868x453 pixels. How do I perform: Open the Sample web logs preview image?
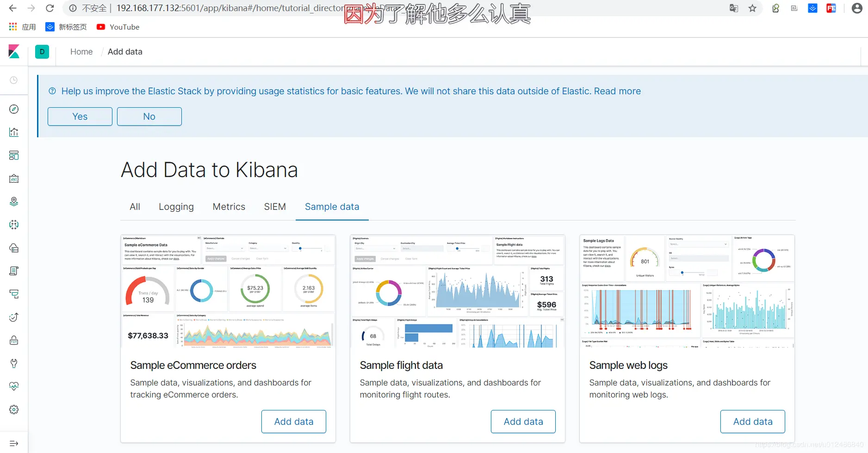pyautogui.click(x=687, y=291)
